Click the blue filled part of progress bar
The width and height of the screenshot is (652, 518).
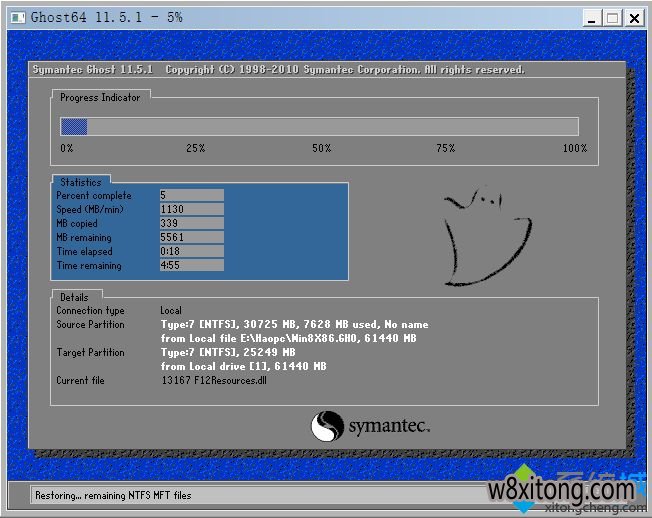(74, 127)
